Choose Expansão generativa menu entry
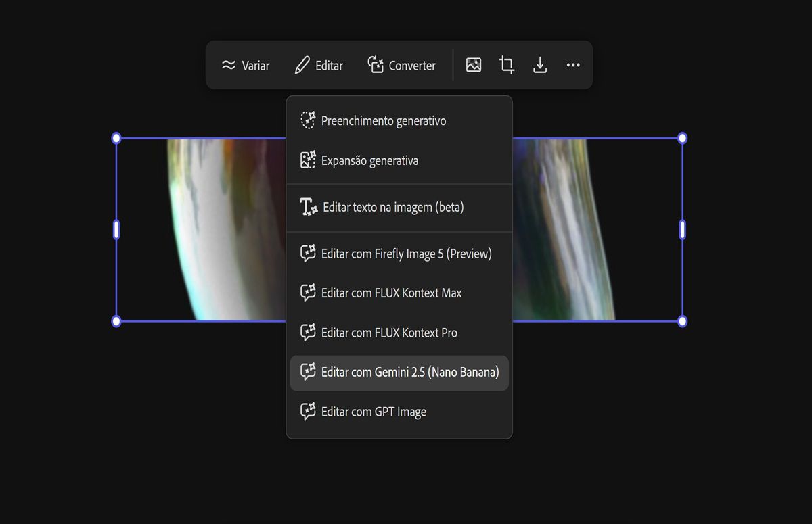 click(399, 160)
